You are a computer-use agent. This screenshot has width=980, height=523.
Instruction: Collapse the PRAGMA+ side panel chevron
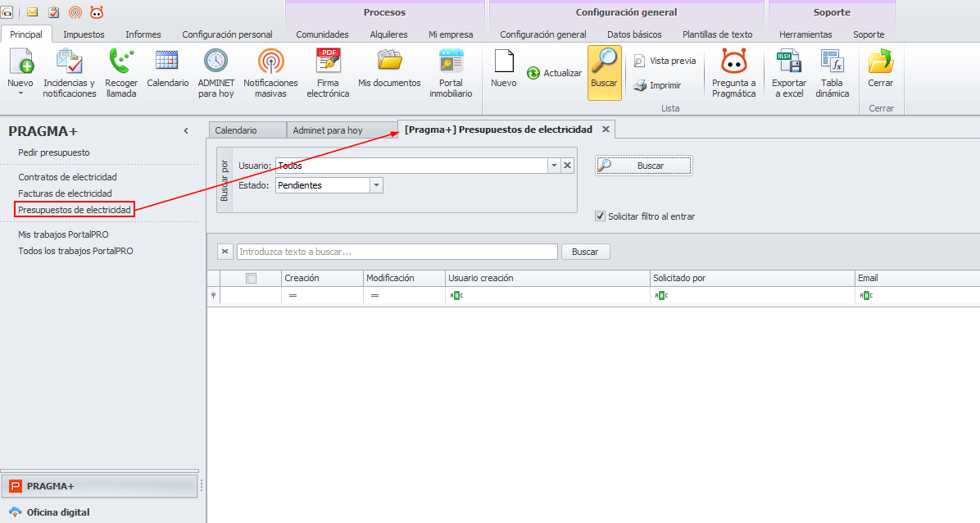click(186, 131)
